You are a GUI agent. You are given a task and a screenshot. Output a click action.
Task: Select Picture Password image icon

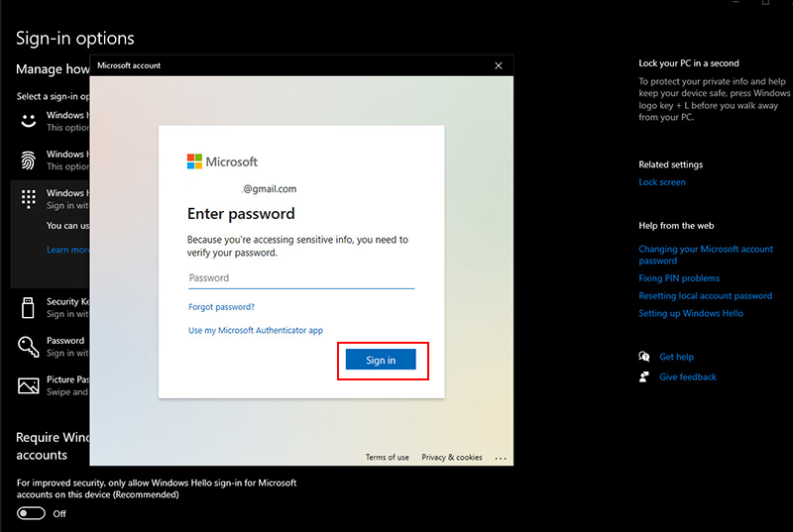(x=29, y=385)
